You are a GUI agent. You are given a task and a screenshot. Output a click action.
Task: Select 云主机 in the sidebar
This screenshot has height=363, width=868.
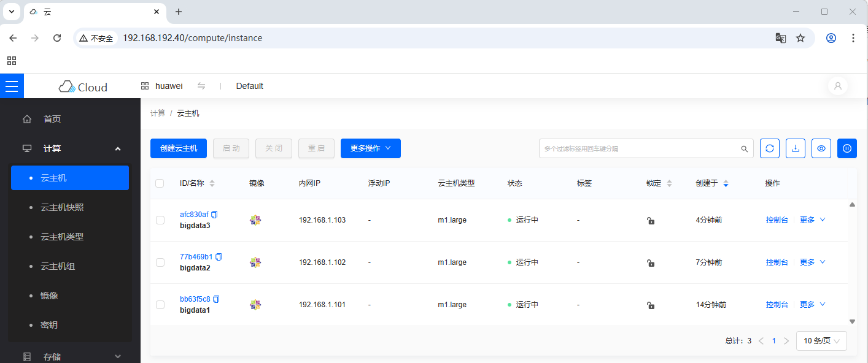pyautogui.click(x=70, y=178)
